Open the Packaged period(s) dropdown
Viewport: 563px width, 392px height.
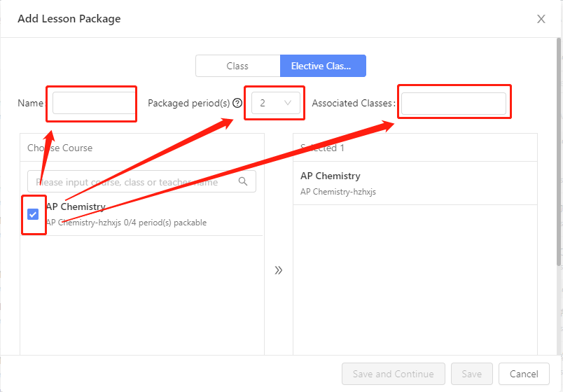276,103
